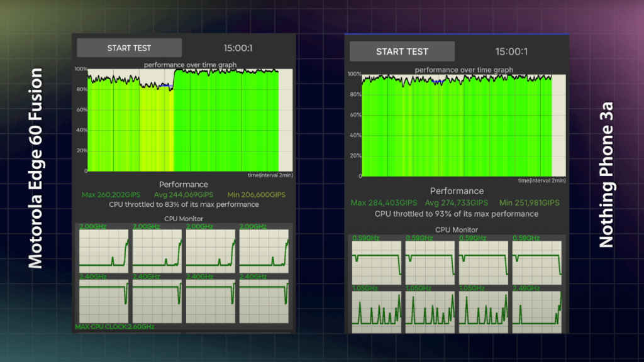Click START TEST in the Nothing Phone 3a panel
644x362 pixels.
click(402, 52)
